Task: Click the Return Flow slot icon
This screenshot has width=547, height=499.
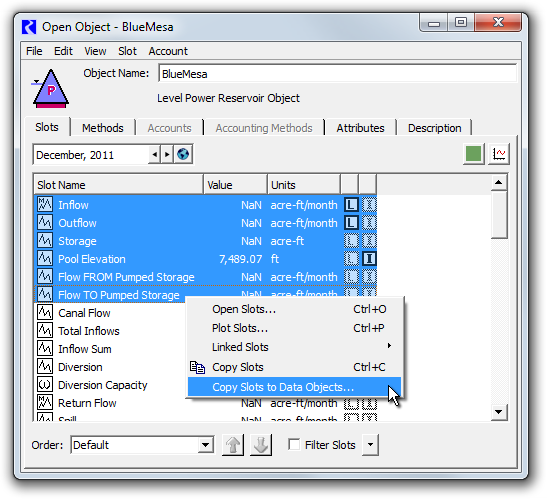Action: [45, 403]
